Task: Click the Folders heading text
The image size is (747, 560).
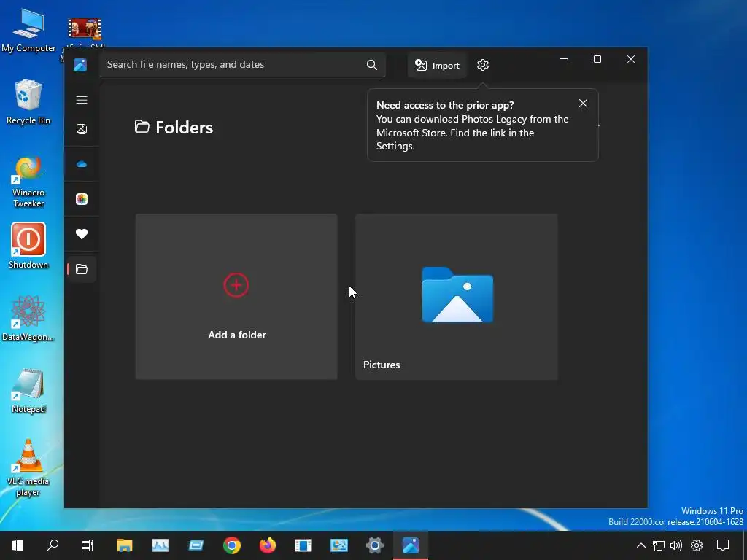Action: (184, 128)
